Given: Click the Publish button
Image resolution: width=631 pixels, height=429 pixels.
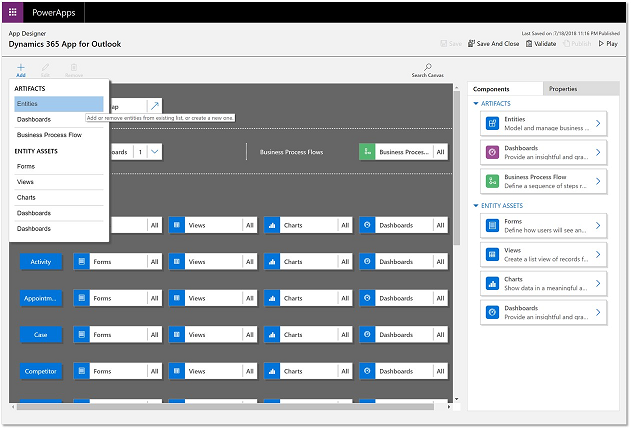Looking at the screenshot, I should point(577,43).
